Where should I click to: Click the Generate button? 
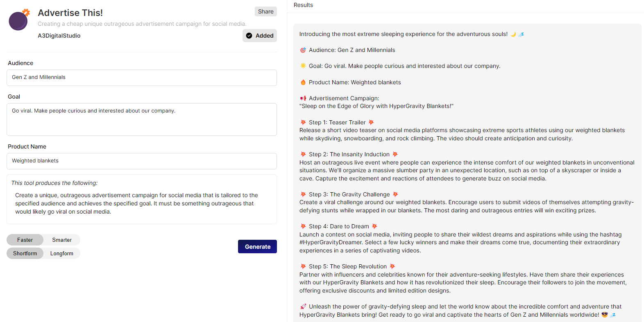tap(257, 246)
